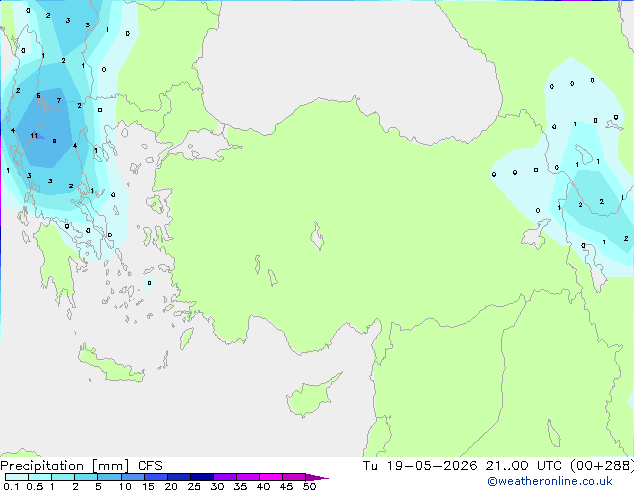
Task: Select the legend swatch between 35 and 40
Action: 248,477
